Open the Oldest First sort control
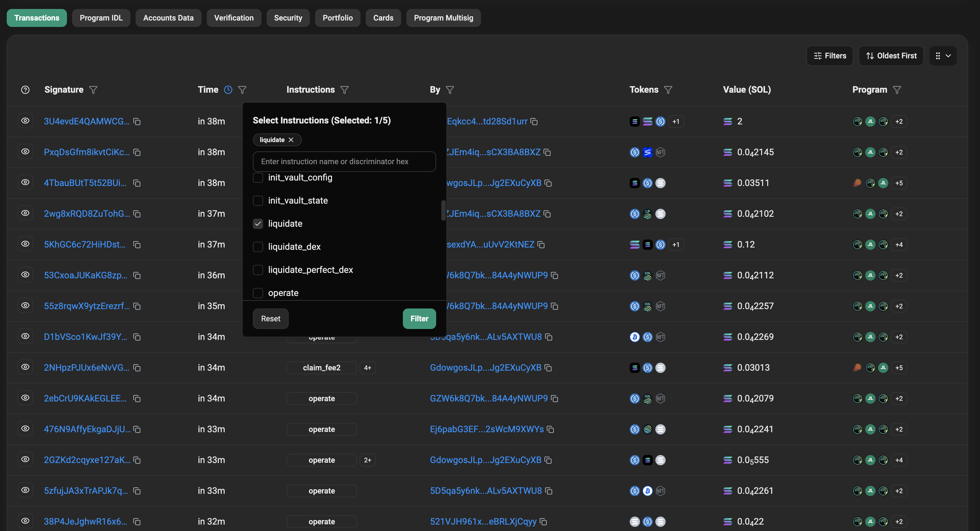This screenshot has height=531, width=980. pos(891,56)
